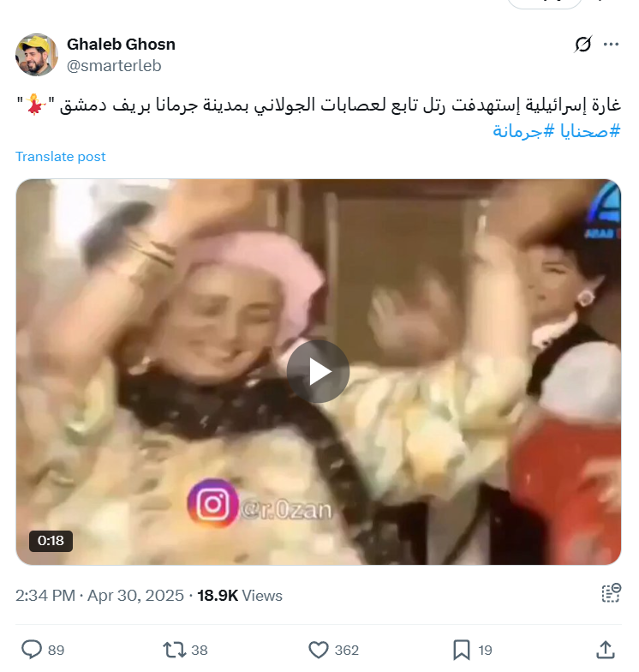Click the post timestamp 2:34 PM

45,596
